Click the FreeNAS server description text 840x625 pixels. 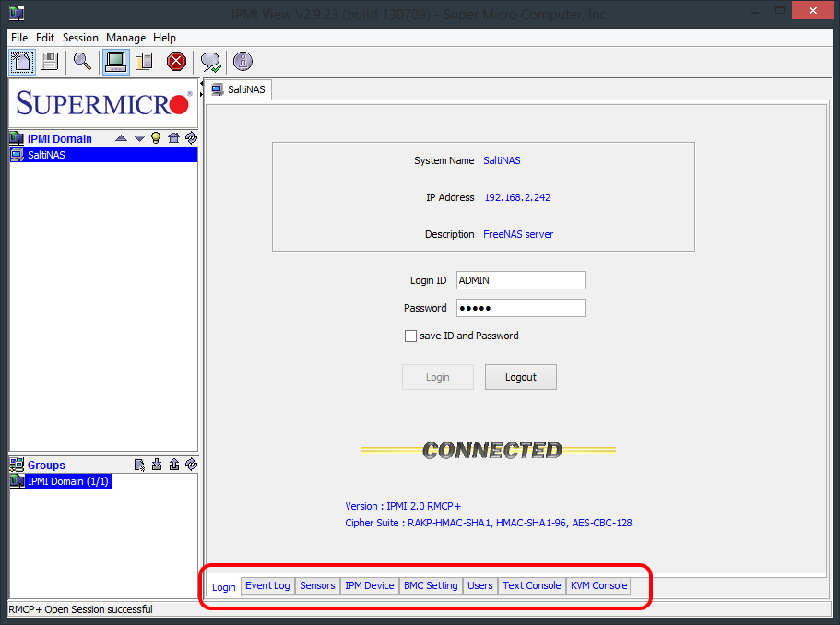(x=518, y=234)
